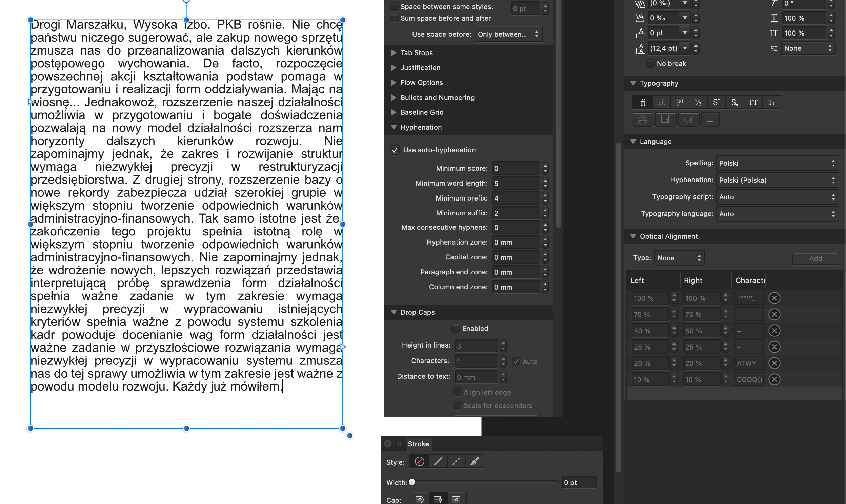
Task: Toggle Align left edge checkbox
Action: coord(457,392)
